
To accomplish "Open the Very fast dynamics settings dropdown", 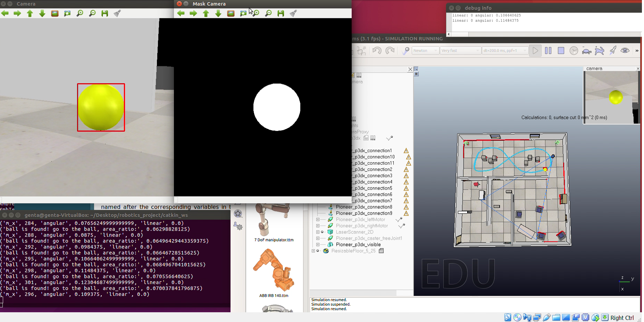I will tap(460, 51).
